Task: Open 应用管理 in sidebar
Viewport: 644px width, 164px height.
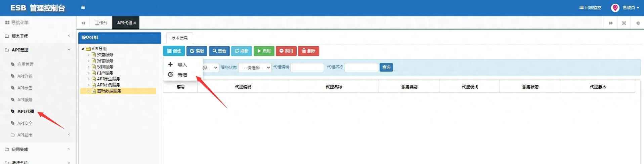Action: click(x=25, y=64)
